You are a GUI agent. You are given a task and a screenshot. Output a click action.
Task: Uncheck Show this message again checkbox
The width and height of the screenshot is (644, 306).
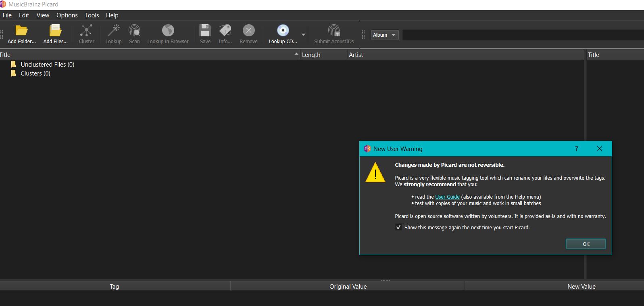point(398,227)
